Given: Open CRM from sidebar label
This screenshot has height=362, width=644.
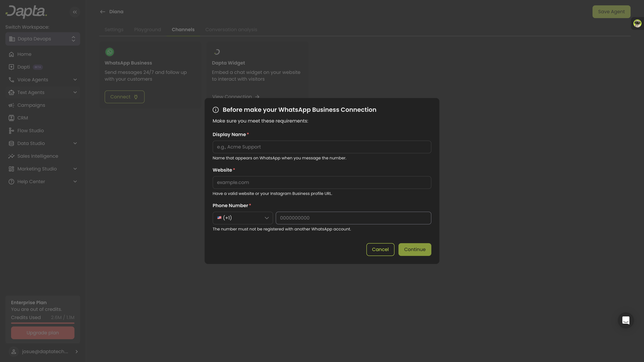Looking at the screenshot, I should tap(22, 118).
